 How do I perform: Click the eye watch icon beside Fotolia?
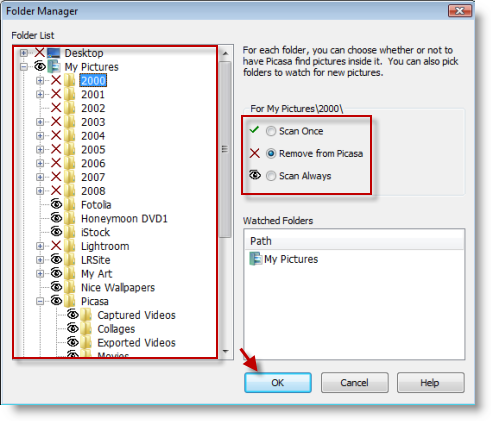point(56,204)
